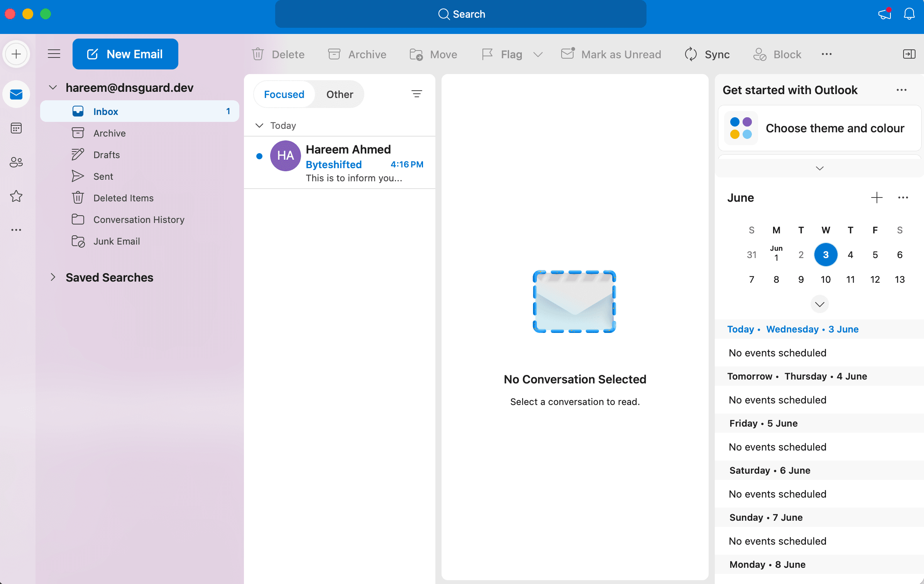This screenshot has height=584, width=924.
Task: Click the June month title
Action: pyautogui.click(x=740, y=197)
